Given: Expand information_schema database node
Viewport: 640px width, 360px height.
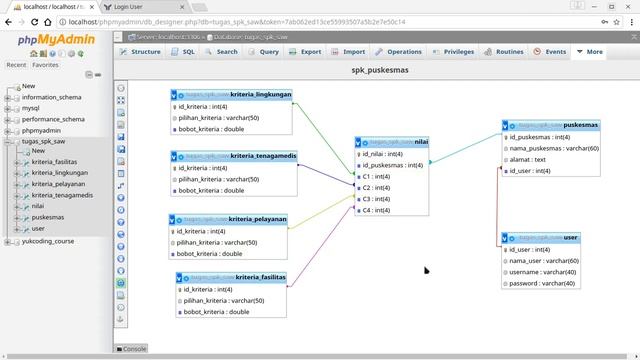Looking at the screenshot, I should coord(7,98).
